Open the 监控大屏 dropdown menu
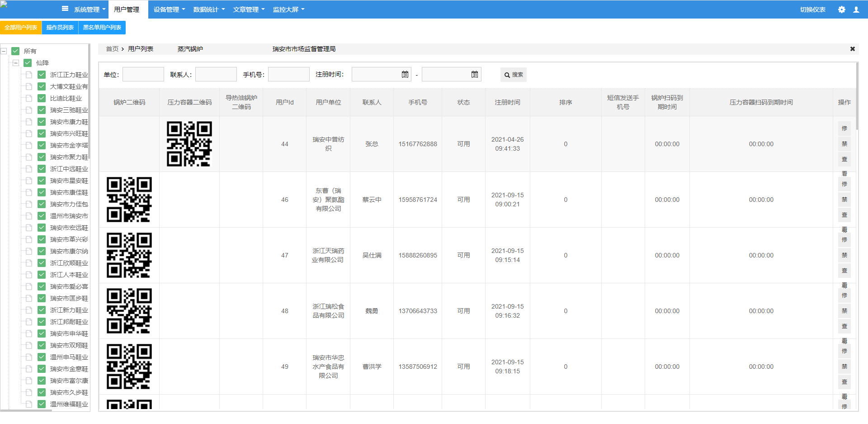Screen dimensions: 868x424 [288, 10]
